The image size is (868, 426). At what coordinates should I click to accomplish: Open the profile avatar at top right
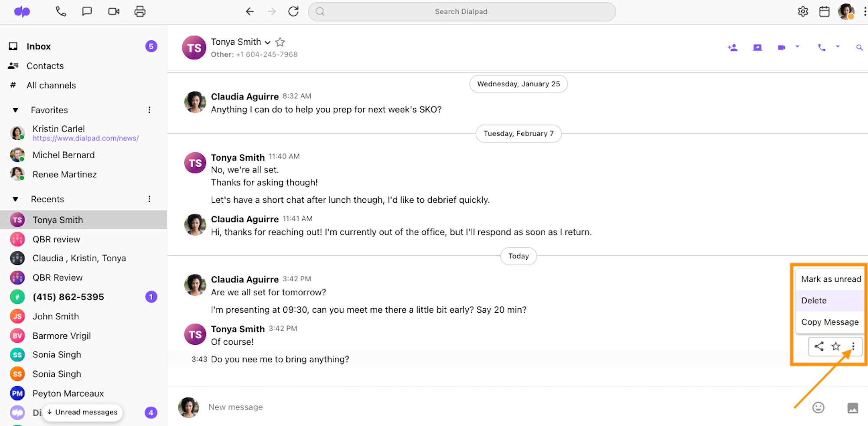pos(846,11)
